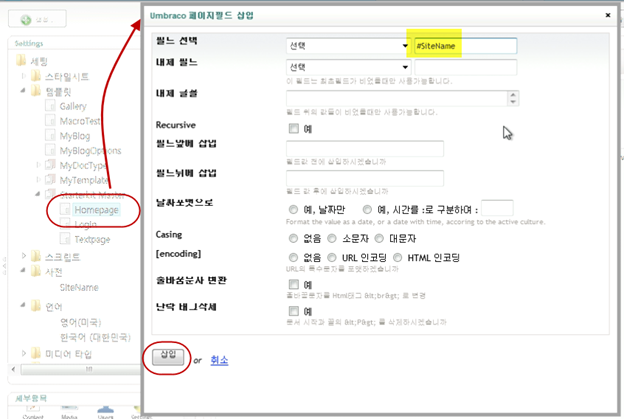This screenshot has width=624, height=419.
Task: Open the Media section icon
Action: 69,413
